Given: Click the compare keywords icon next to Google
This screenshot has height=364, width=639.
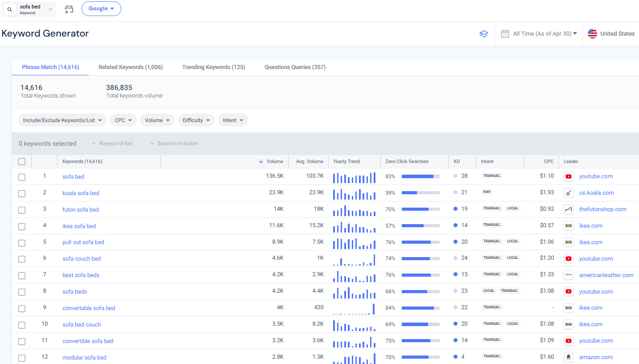Looking at the screenshot, I should (69, 9).
